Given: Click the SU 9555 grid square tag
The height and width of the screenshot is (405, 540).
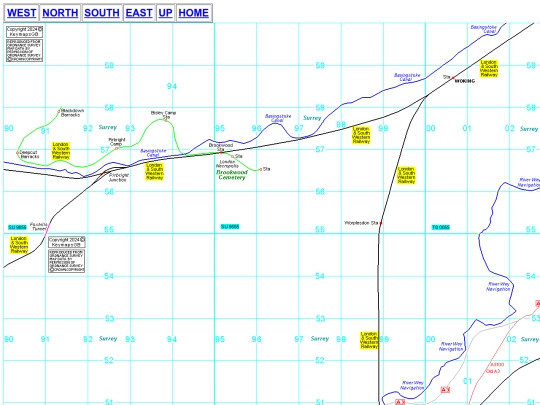Looking at the screenshot, I should 230,227.
